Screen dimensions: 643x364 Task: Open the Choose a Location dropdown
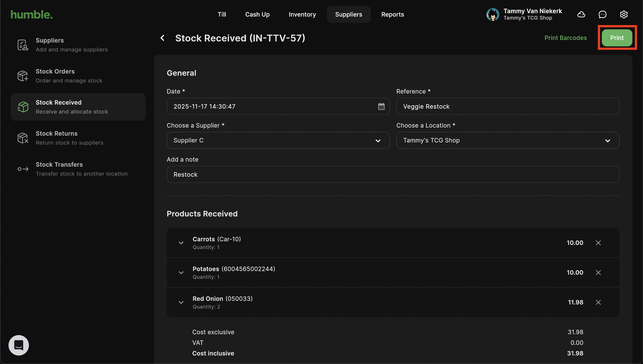pos(508,141)
